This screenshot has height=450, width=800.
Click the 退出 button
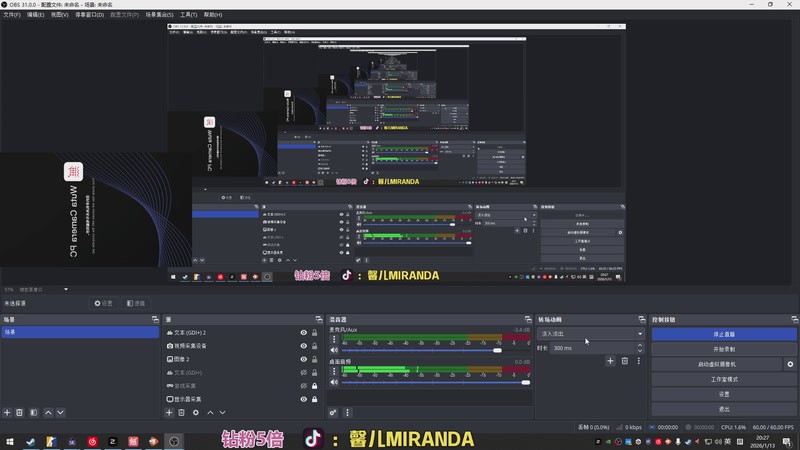[724, 409]
